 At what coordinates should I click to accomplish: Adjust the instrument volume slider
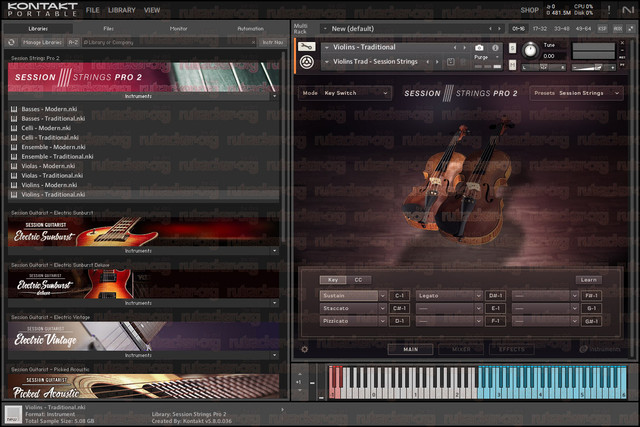tap(593, 67)
